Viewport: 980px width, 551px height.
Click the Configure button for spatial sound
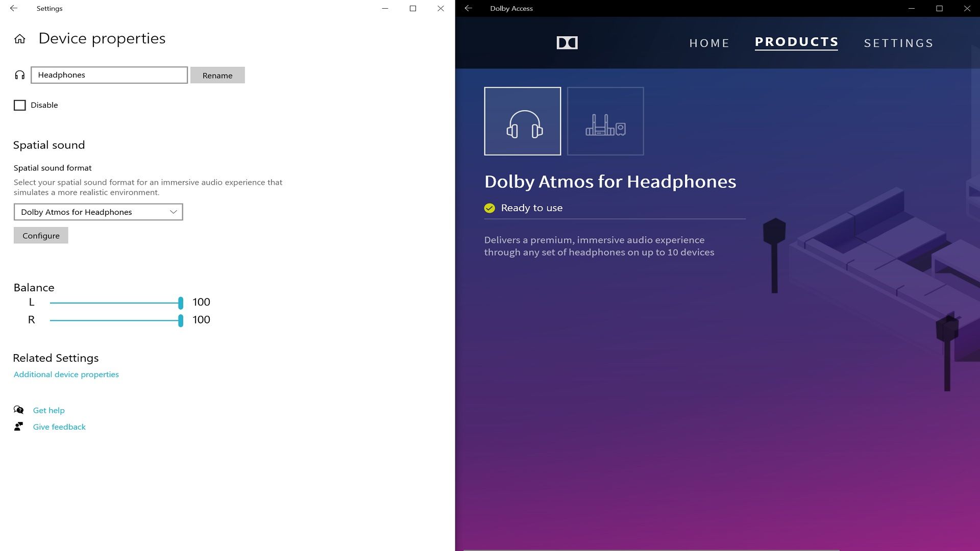[41, 236]
